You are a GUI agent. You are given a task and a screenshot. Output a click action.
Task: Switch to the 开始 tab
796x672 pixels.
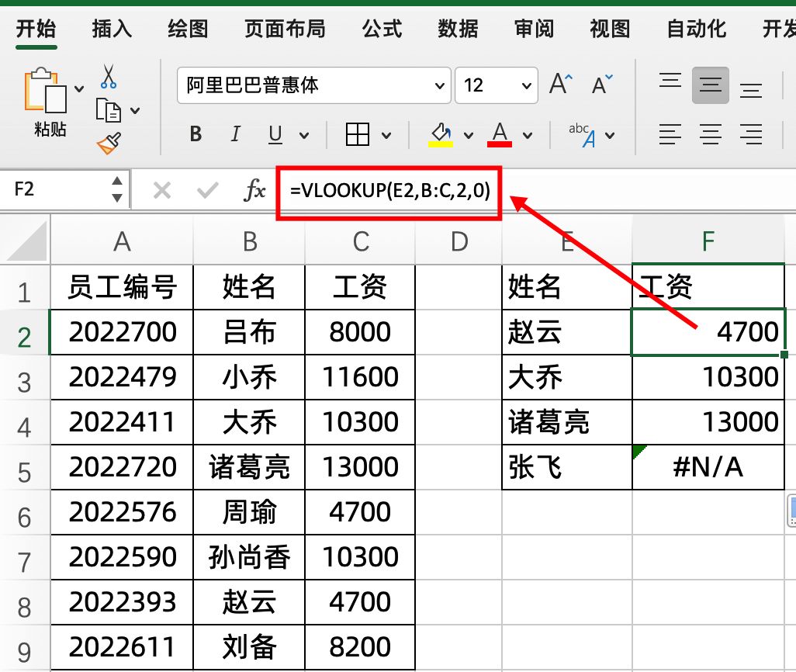tap(36, 29)
